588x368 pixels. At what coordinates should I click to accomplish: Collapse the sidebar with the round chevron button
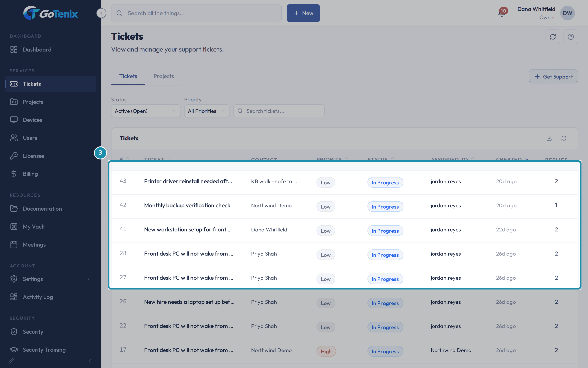(x=101, y=13)
